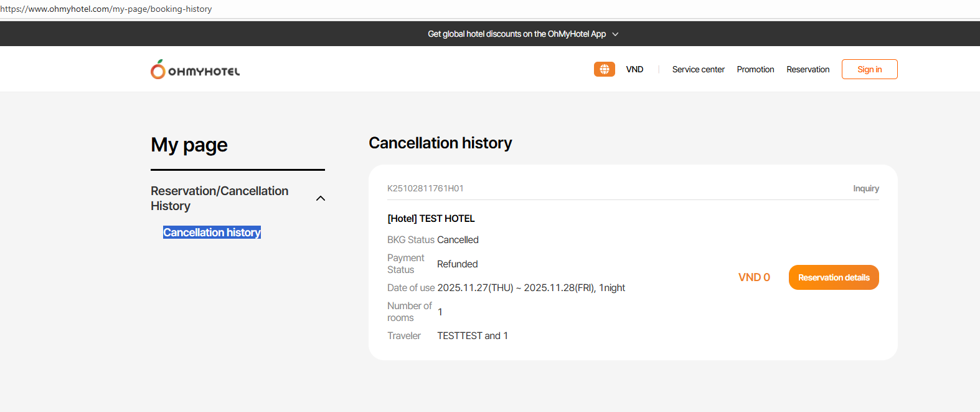This screenshot has width=980, height=412.
Task: Focus the browser URL address field
Action: 106,9
